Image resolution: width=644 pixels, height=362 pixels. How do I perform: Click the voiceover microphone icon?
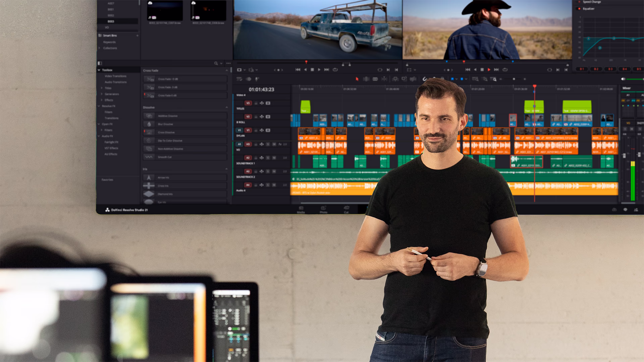pyautogui.click(x=257, y=79)
